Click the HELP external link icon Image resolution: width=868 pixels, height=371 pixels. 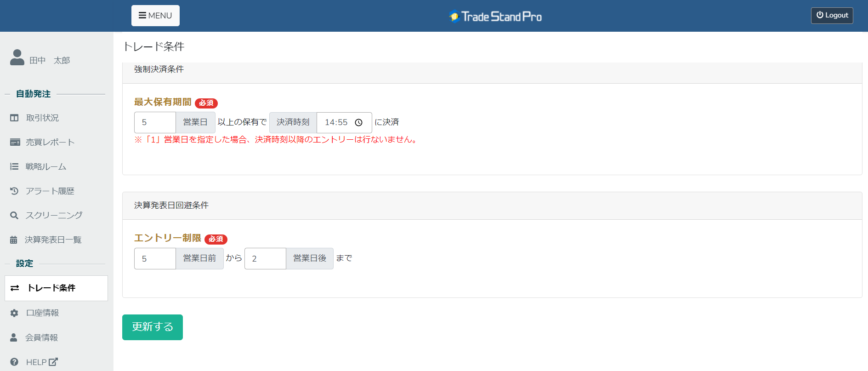[x=53, y=362]
